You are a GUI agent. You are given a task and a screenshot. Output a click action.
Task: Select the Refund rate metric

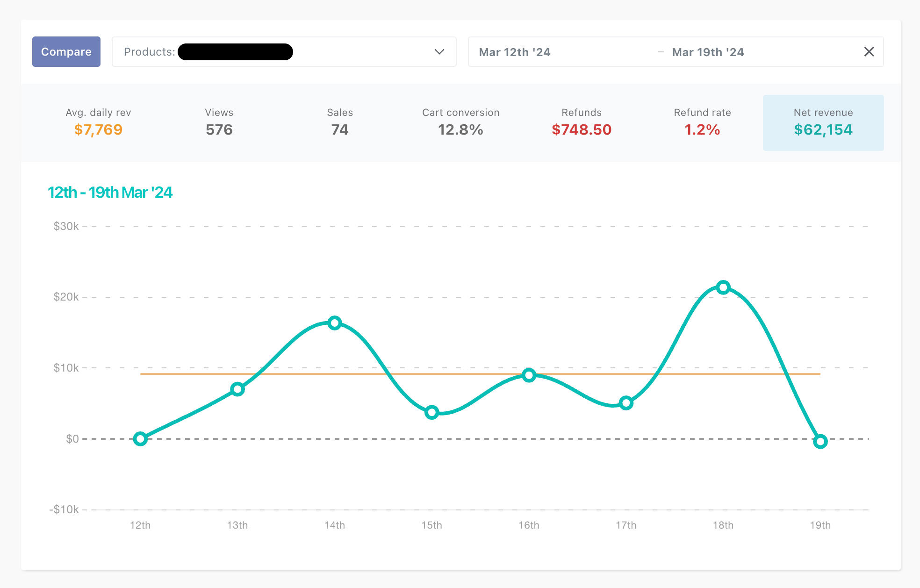click(x=702, y=122)
